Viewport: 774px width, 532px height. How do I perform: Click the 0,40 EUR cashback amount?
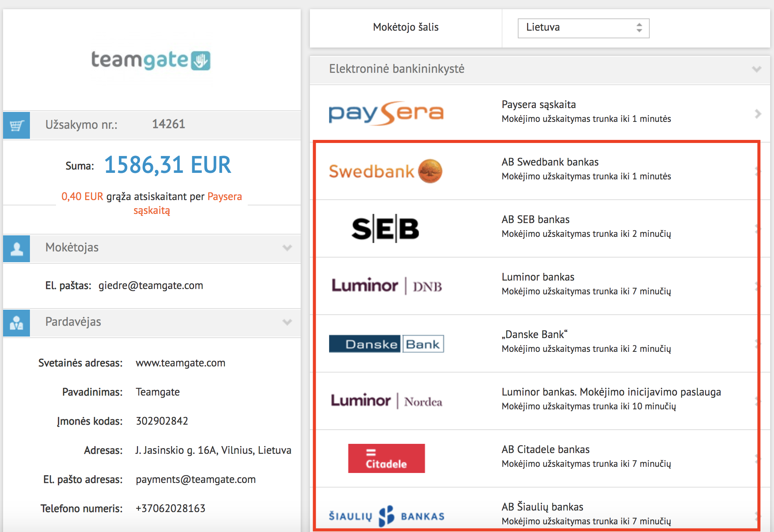coord(82,197)
